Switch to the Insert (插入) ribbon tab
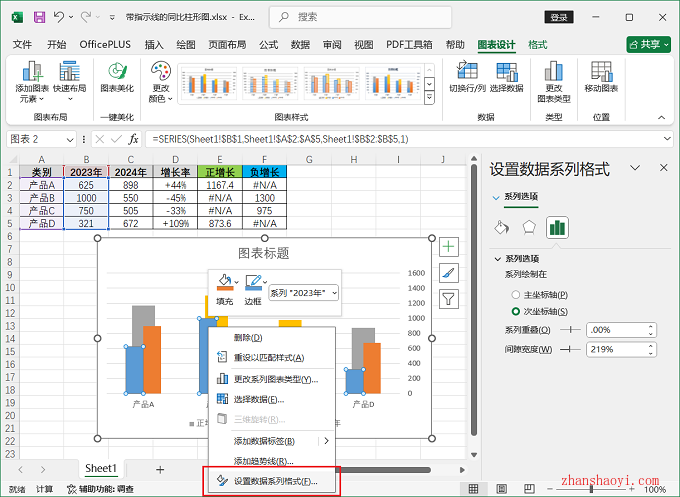 coord(154,45)
